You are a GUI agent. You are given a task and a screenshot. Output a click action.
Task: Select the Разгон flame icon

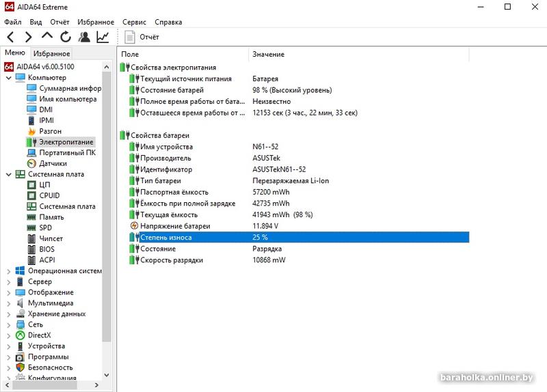click(x=31, y=131)
